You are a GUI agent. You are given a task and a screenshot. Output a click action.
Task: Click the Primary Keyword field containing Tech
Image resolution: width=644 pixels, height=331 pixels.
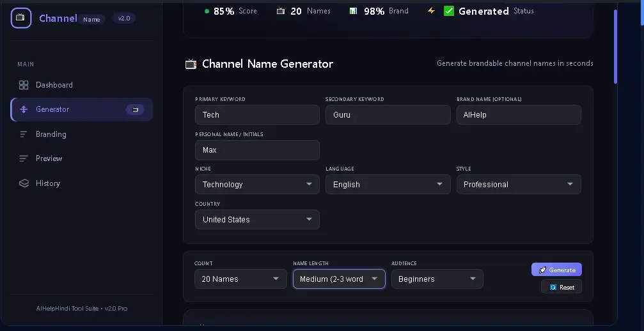[x=257, y=115]
